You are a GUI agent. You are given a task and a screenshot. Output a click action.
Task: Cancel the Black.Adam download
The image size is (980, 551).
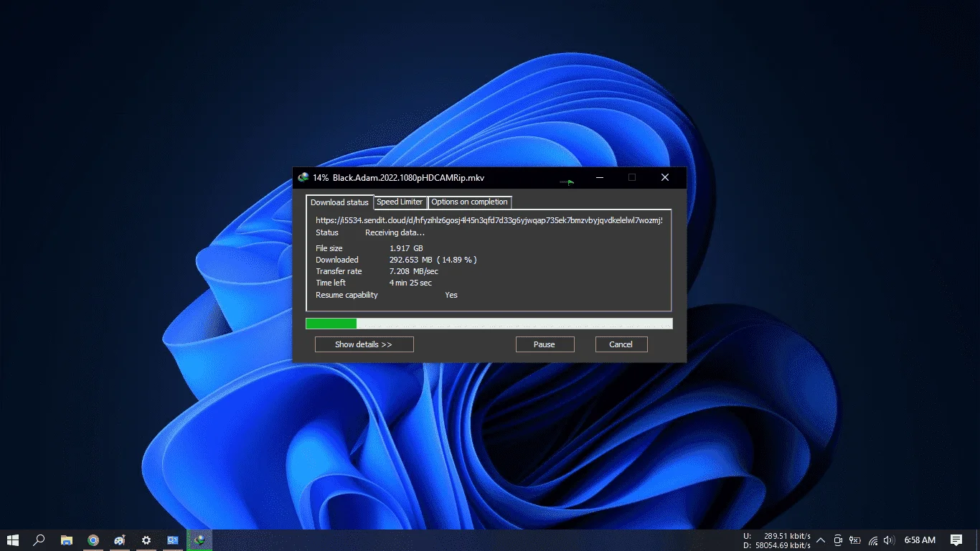click(621, 344)
